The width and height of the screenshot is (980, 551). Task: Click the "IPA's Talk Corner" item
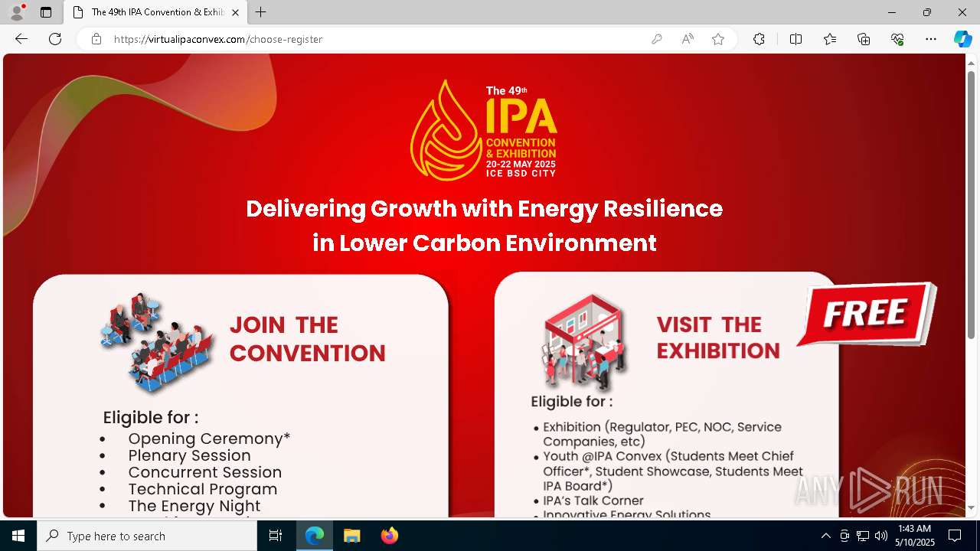point(593,500)
